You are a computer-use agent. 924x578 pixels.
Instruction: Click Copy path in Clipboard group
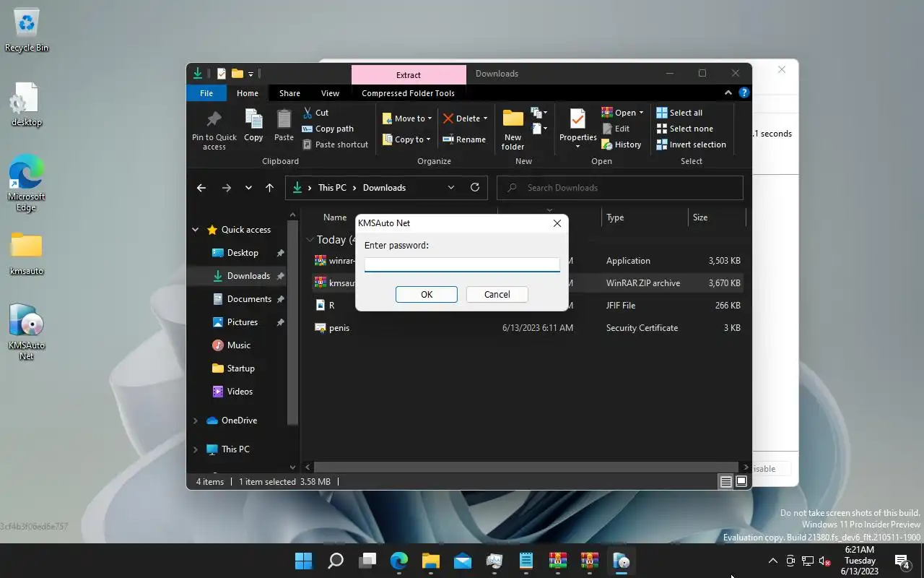point(328,129)
